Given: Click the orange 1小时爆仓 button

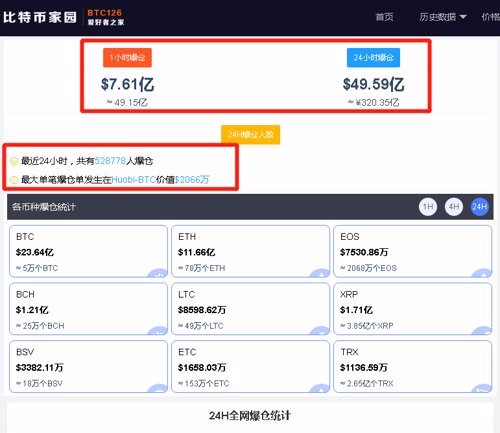Looking at the screenshot, I should click(127, 58).
